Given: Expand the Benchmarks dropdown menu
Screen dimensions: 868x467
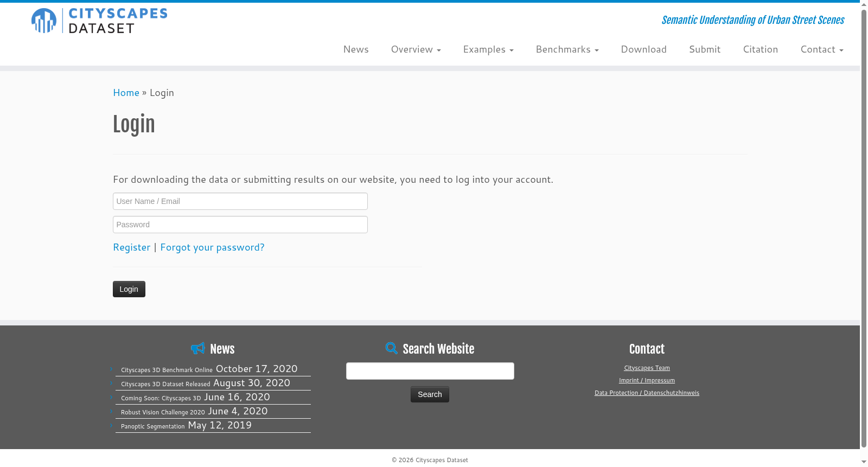Looking at the screenshot, I should pyautogui.click(x=567, y=49).
